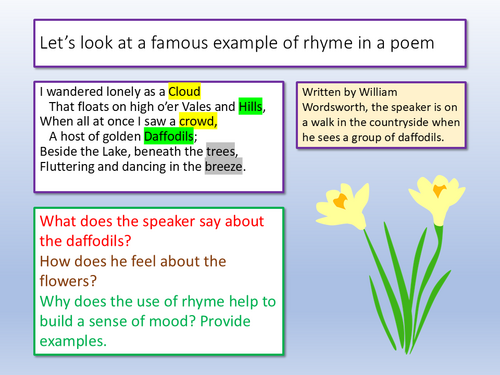Click the green question 'Why does the use of rhyme help'
The image size is (500, 375).
[x=158, y=321]
